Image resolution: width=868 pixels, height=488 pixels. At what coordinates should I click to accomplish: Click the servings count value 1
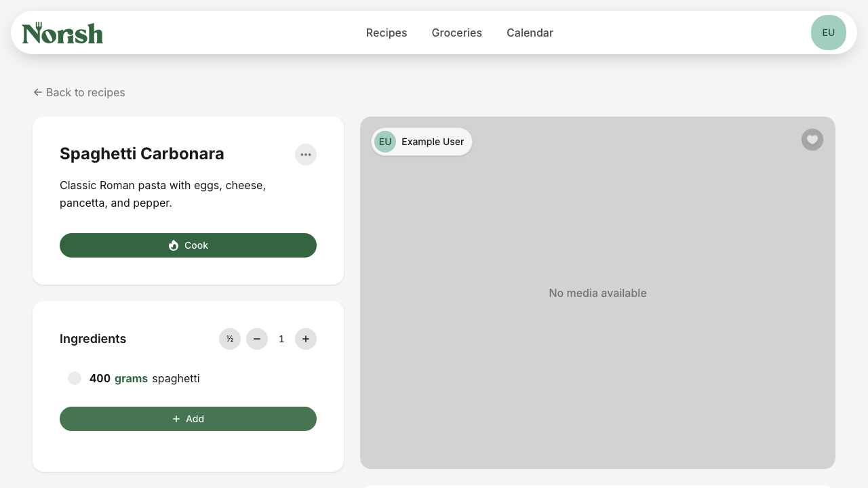point(281,339)
